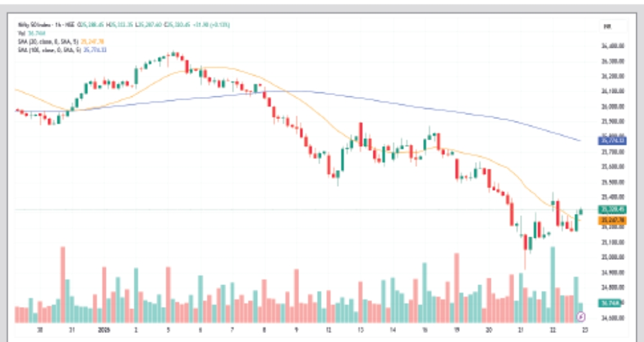Image resolution: width=644 pixels, height=342 pixels.
Task: Click the 2026 label on time axis
Action: (x=103, y=328)
